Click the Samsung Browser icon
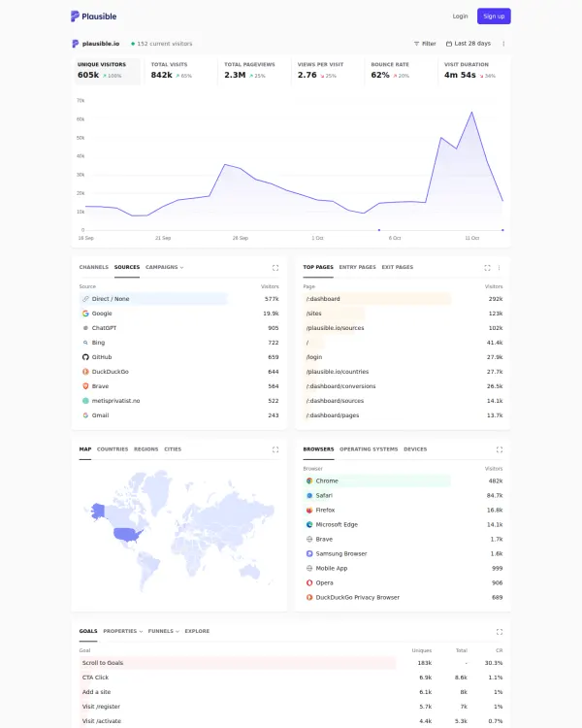Image resolution: width=582 pixels, height=728 pixels. 309,554
